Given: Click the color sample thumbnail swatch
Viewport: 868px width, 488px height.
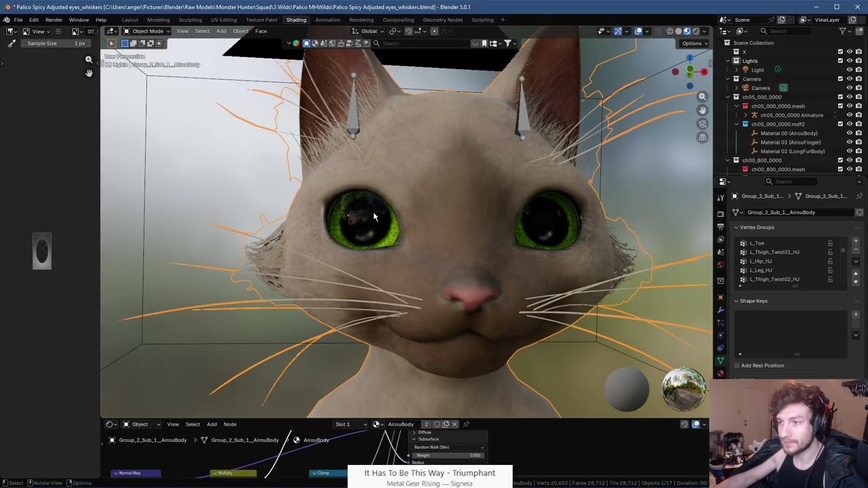Looking at the screenshot, I should click(x=42, y=251).
